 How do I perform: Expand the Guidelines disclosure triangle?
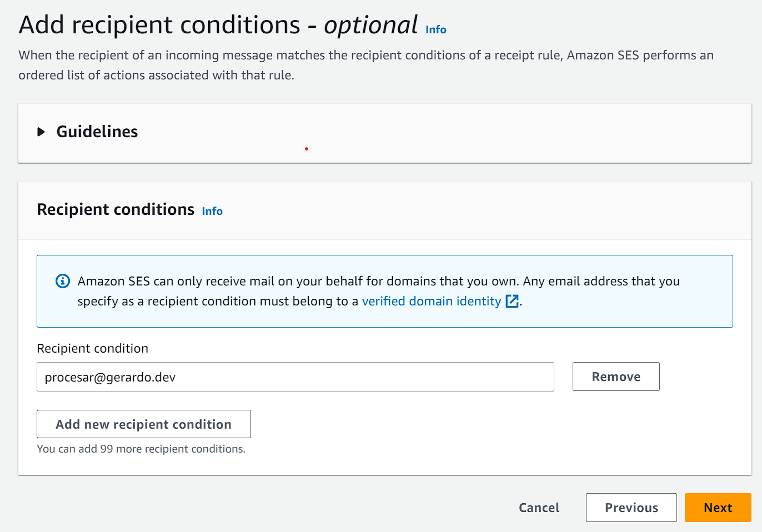click(x=41, y=132)
